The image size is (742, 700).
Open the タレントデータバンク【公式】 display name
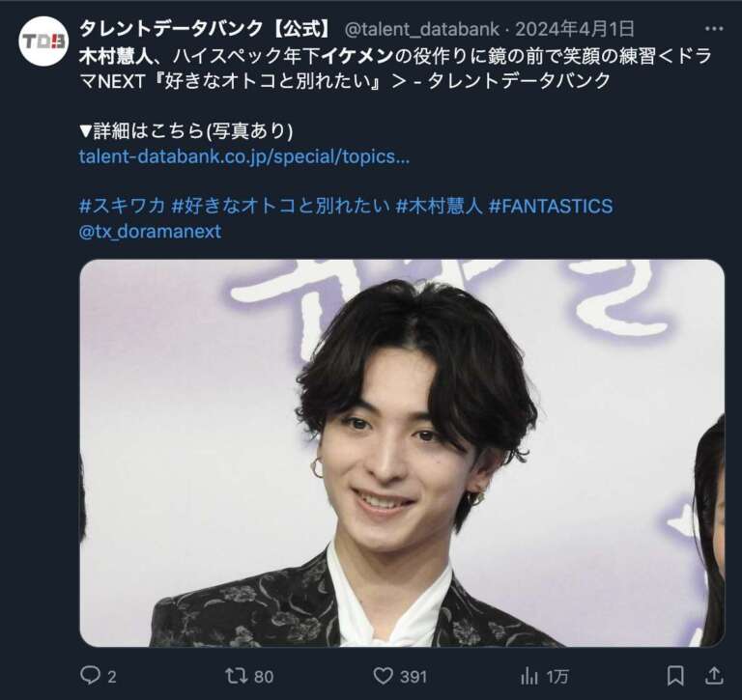207,29
